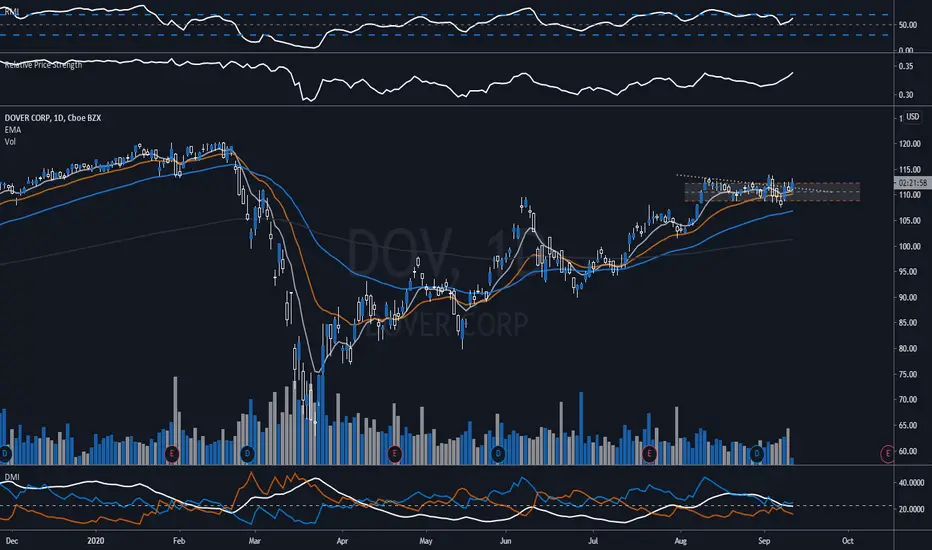Click the May label on time axis
This screenshot has height=550, width=932.
point(426,541)
